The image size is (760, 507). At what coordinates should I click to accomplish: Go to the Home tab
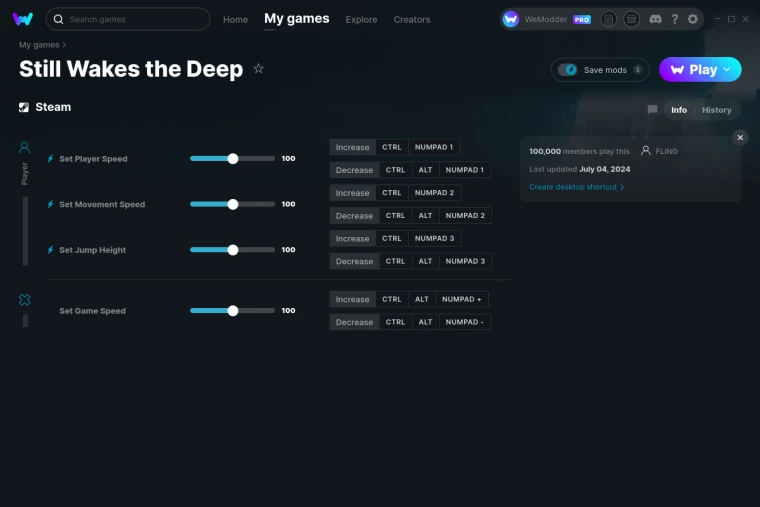point(235,19)
